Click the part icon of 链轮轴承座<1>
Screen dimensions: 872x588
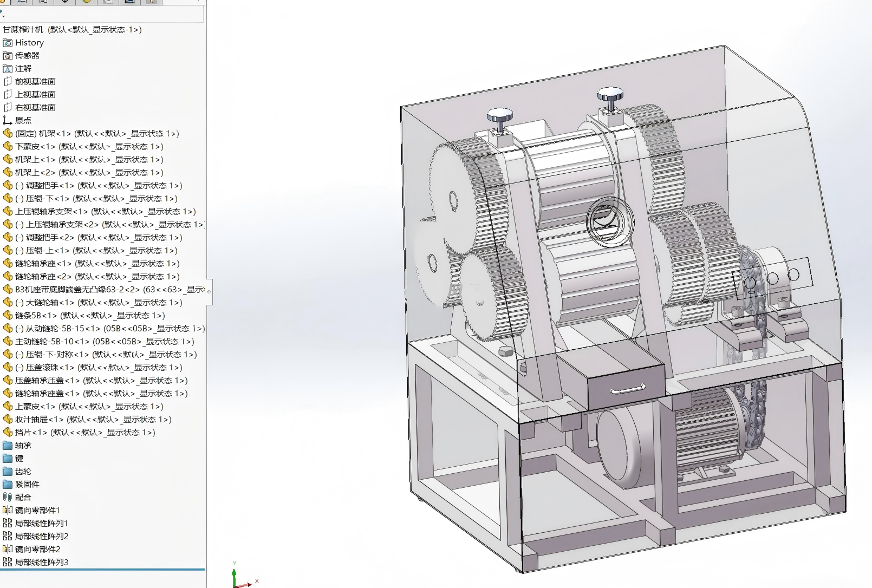click(8, 263)
